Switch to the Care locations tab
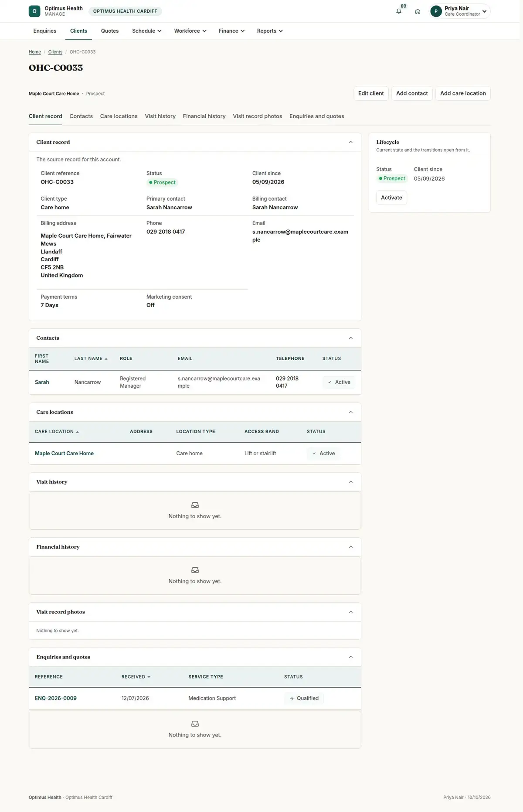 click(x=119, y=116)
